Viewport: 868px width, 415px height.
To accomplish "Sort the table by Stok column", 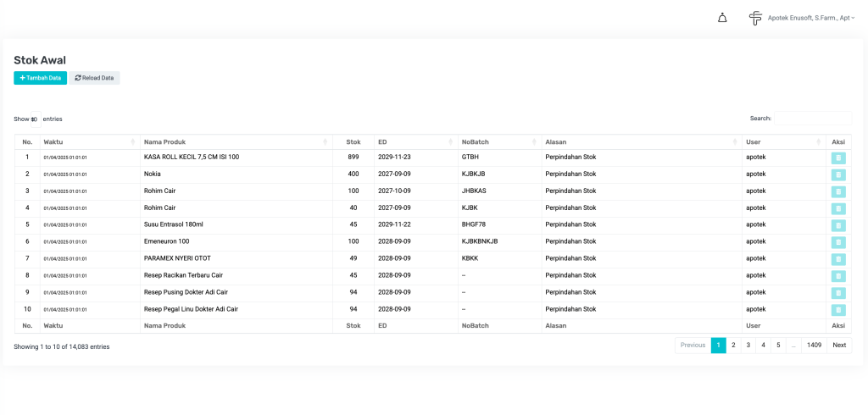I will (353, 141).
